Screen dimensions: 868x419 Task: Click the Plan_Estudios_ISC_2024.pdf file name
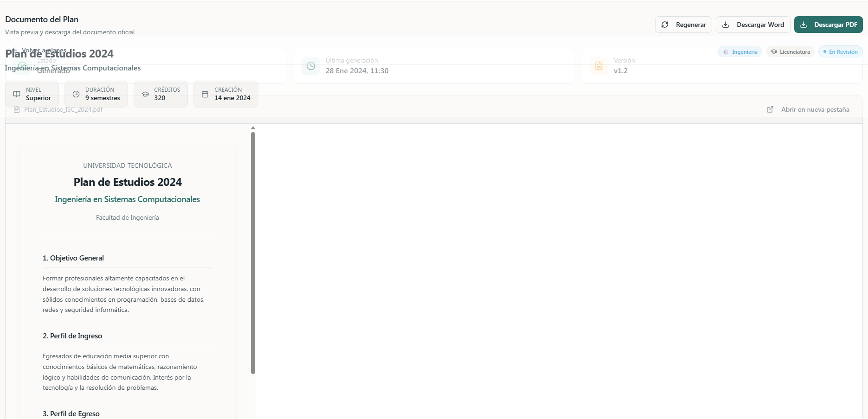click(x=63, y=110)
